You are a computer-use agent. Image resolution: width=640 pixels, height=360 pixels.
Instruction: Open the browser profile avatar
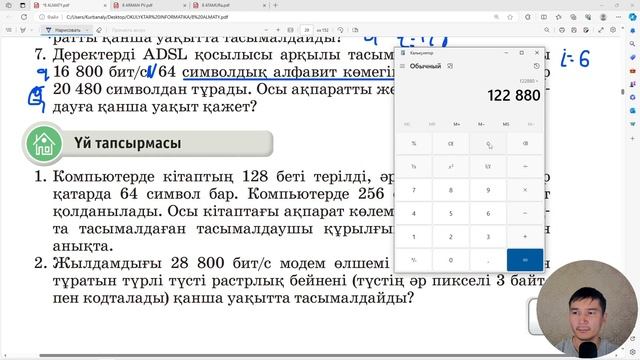[603, 17]
